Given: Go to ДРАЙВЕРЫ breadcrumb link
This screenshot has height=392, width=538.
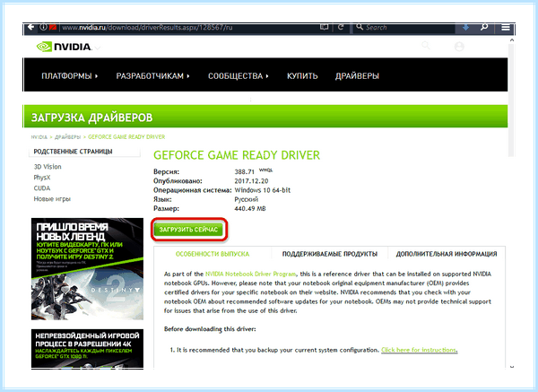Looking at the screenshot, I should coord(67,137).
